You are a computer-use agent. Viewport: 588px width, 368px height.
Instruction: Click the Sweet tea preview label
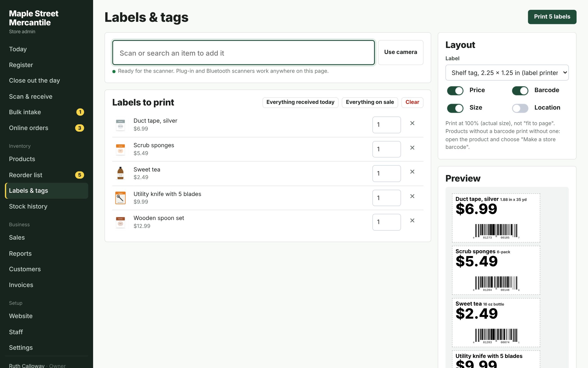(x=496, y=322)
